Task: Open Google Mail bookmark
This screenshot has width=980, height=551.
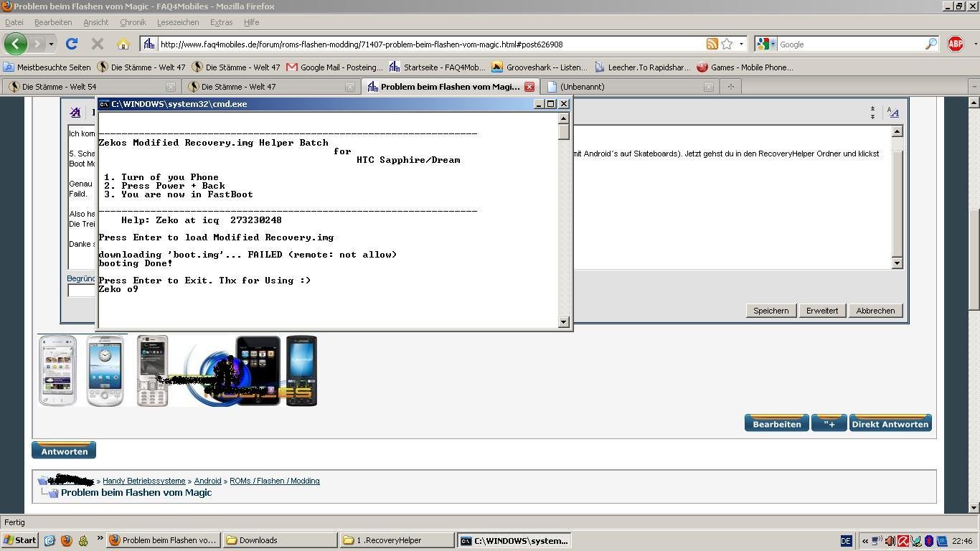Action: click(x=334, y=67)
